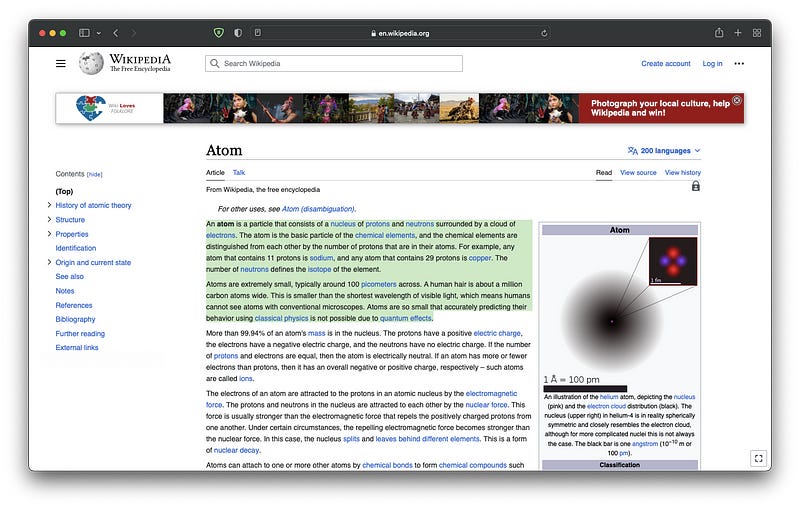Open the Safari share icon
Screen dimensions: 800x509
[719, 33]
